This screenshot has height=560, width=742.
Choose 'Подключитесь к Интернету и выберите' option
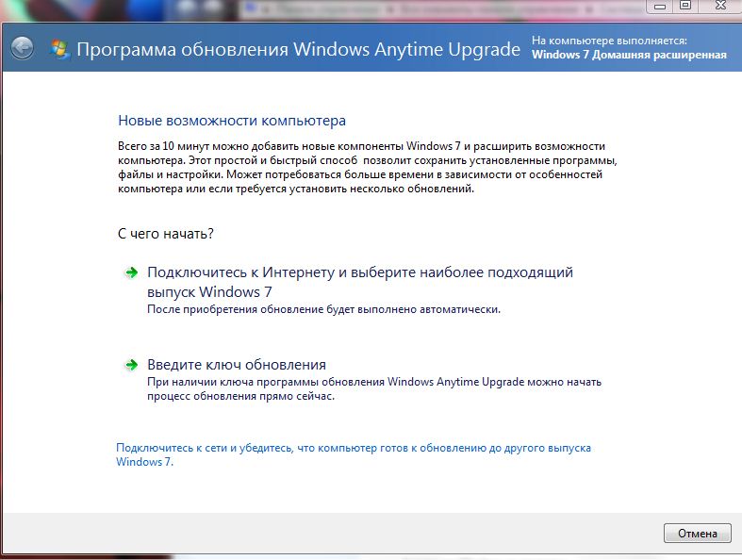(359, 282)
